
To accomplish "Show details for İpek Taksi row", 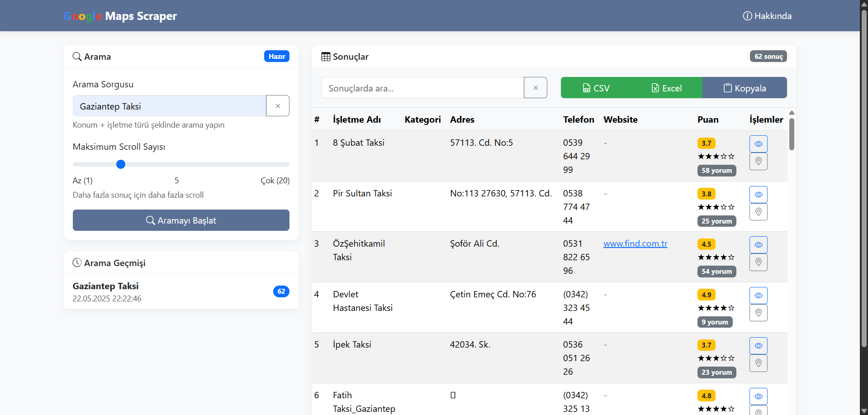I will click(x=758, y=346).
